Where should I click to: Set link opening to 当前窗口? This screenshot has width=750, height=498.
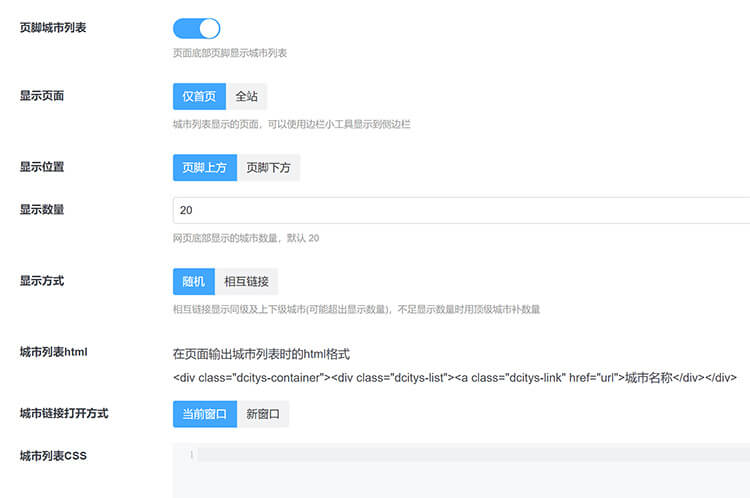[205, 414]
